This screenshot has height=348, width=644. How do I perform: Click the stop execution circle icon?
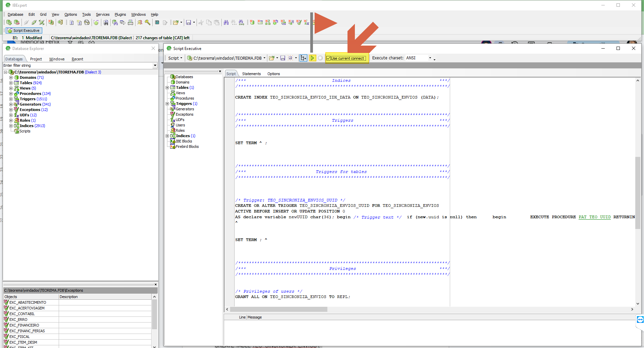320,58
